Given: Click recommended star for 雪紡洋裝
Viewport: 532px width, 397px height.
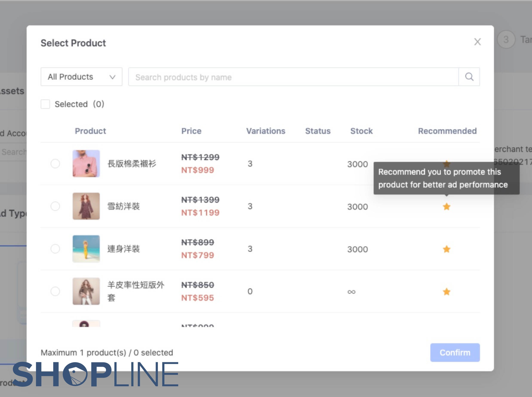Looking at the screenshot, I should click(x=446, y=207).
